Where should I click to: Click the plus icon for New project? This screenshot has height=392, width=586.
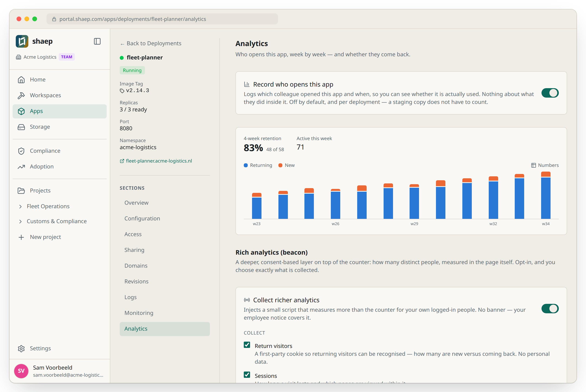(x=21, y=237)
